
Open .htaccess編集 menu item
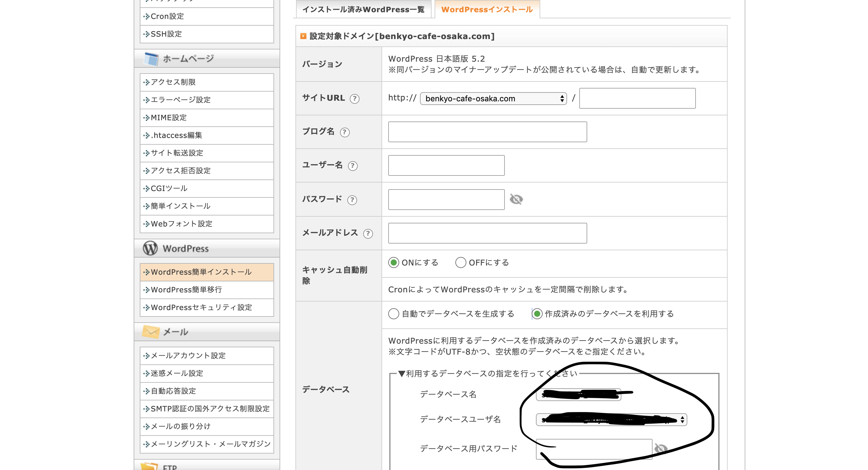[x=207, y=135]
